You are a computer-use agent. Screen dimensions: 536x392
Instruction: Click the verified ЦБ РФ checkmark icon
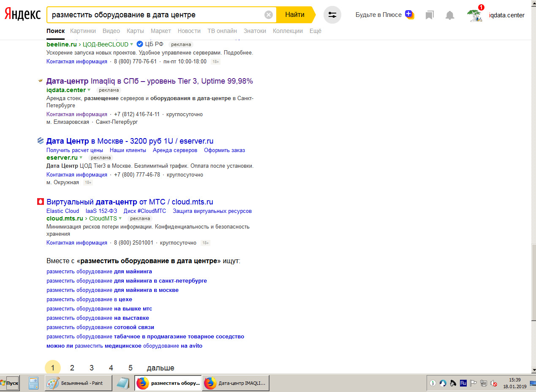pos(140,44)
